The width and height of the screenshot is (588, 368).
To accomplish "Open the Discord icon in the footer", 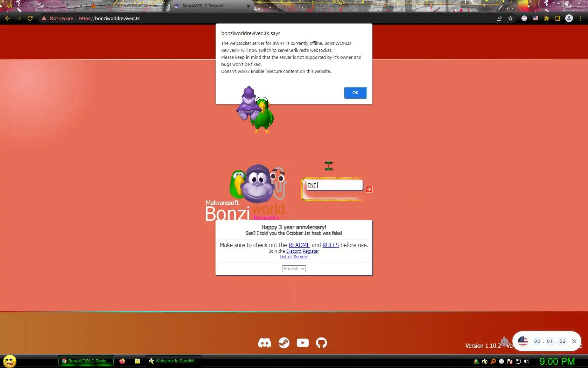I will 265,343.
